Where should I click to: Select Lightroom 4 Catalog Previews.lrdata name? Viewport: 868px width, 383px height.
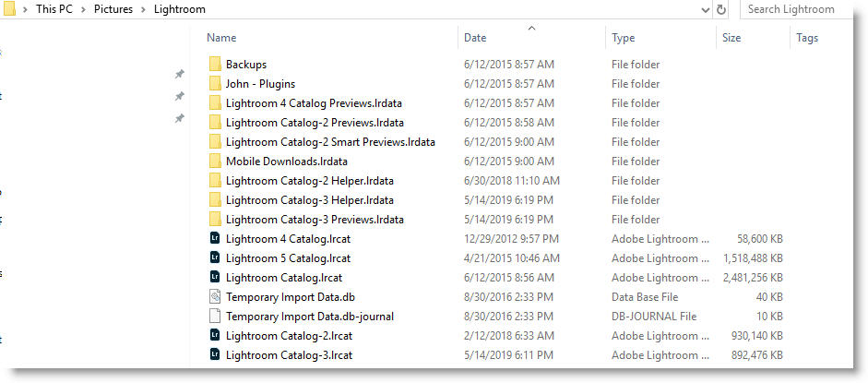pyautogui.click(x=314, y=103)
